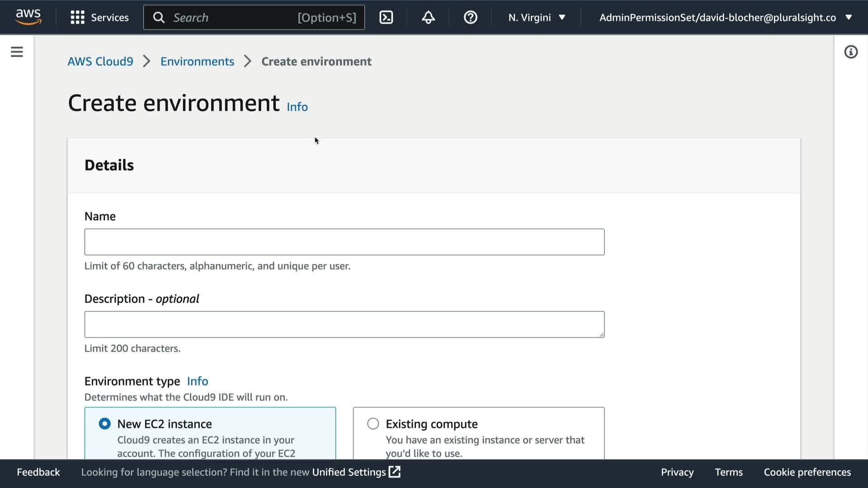Click into the Name text field
The width and height of the screenshot is (868, 488).
pyautogui.click(x=344, y=242)
